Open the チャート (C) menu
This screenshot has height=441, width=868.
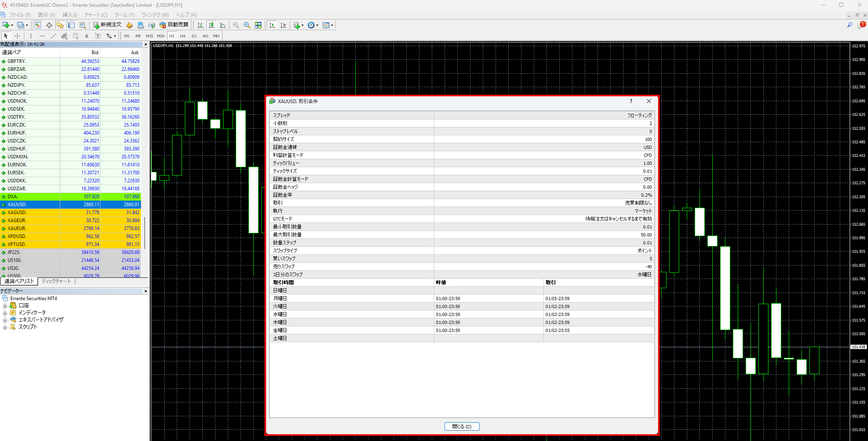tap(96, 15)
